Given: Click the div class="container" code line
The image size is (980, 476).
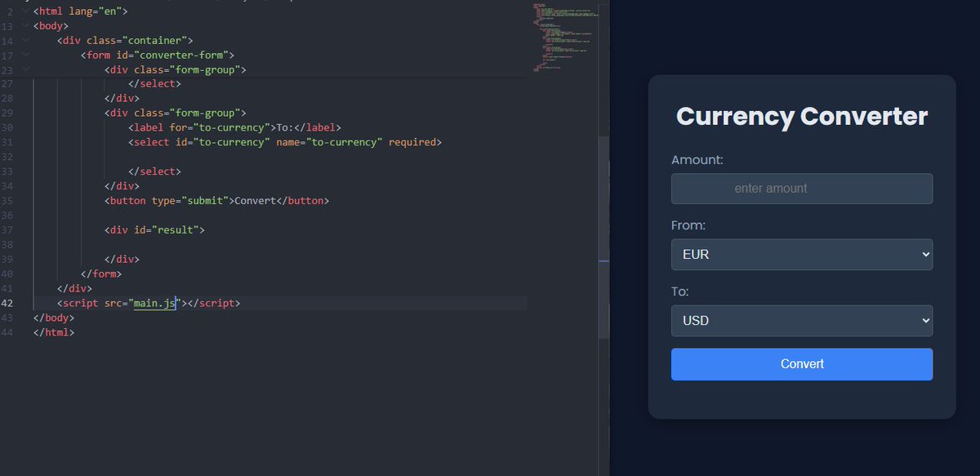Looking at the screenshot, I should 125,41.
